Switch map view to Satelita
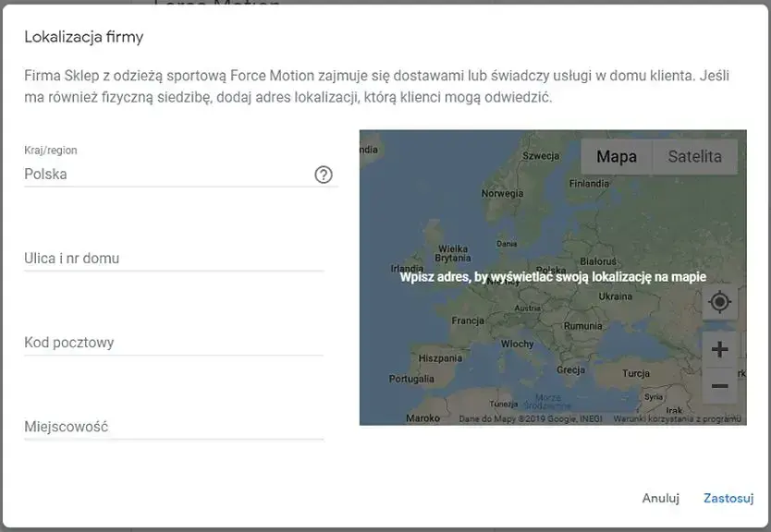 click(x=694, y=157)
